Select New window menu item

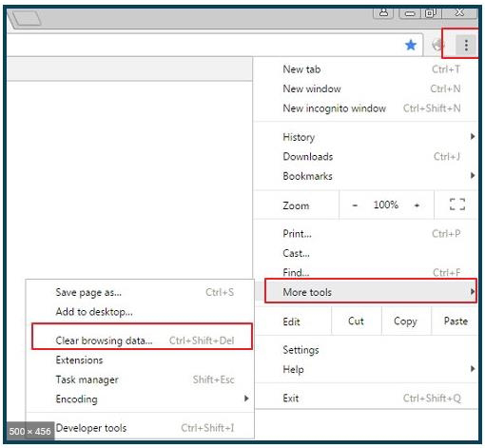coord(366,88)
